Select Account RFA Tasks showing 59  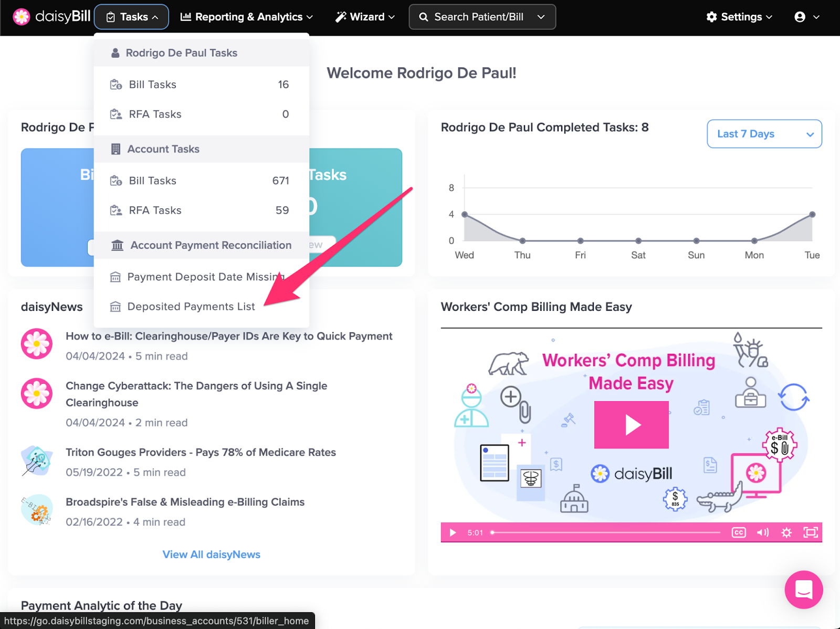click(201, 210)
